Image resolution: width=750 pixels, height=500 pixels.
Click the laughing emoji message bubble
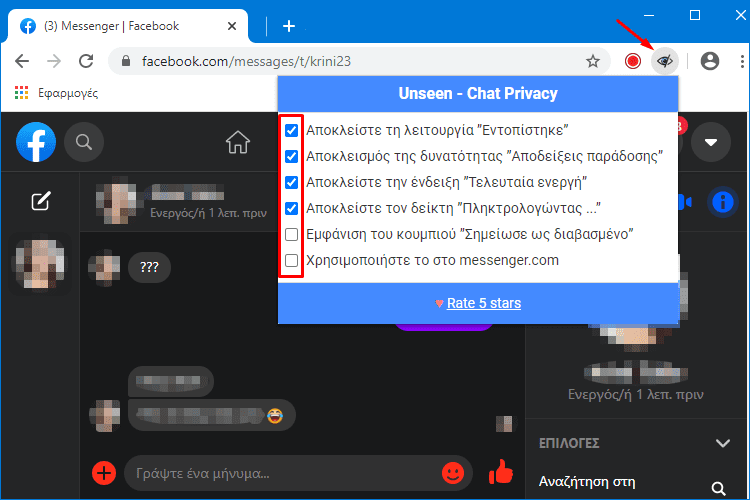tap(211, 415)
